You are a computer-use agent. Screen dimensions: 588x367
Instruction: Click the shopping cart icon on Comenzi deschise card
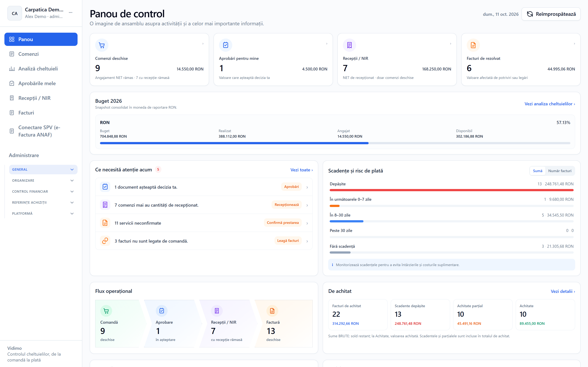(102, 45)
